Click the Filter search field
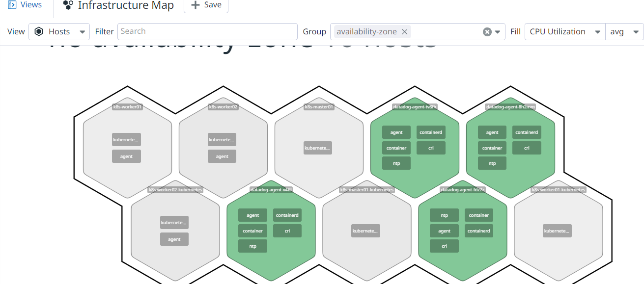 [x=207, y=31]
